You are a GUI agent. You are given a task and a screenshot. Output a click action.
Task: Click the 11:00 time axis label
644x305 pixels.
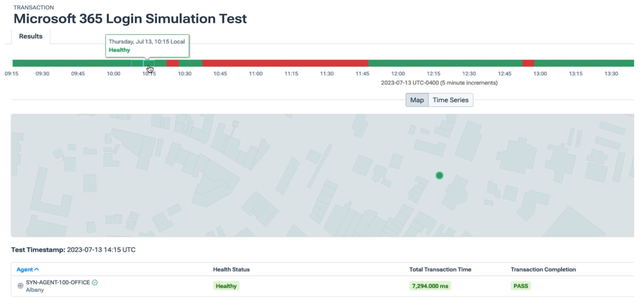tap(256, 74)
